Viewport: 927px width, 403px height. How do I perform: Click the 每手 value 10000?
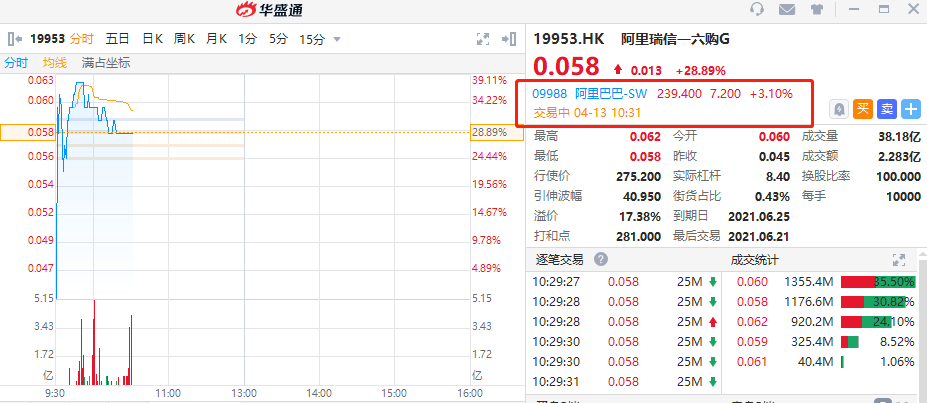[903, 196]
